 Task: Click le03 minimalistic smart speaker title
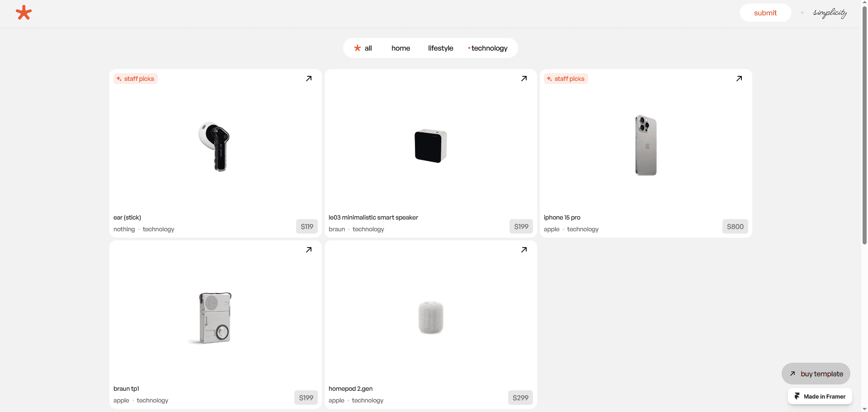point(373,217)
